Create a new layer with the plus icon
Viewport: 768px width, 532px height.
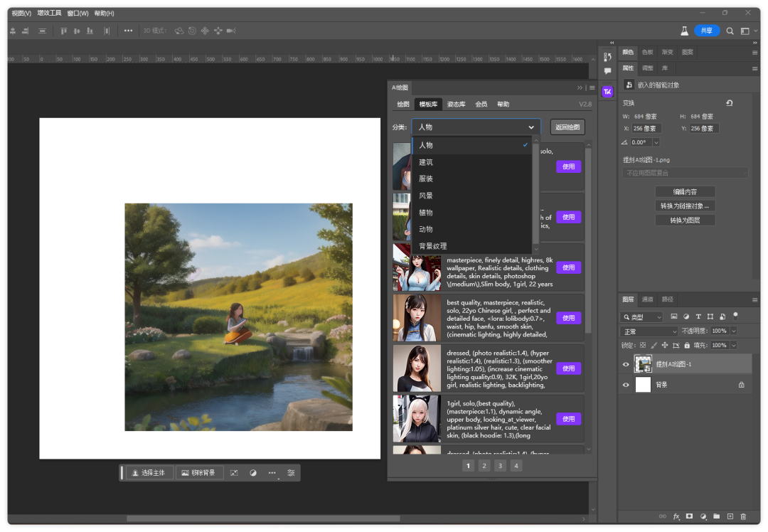730,516
